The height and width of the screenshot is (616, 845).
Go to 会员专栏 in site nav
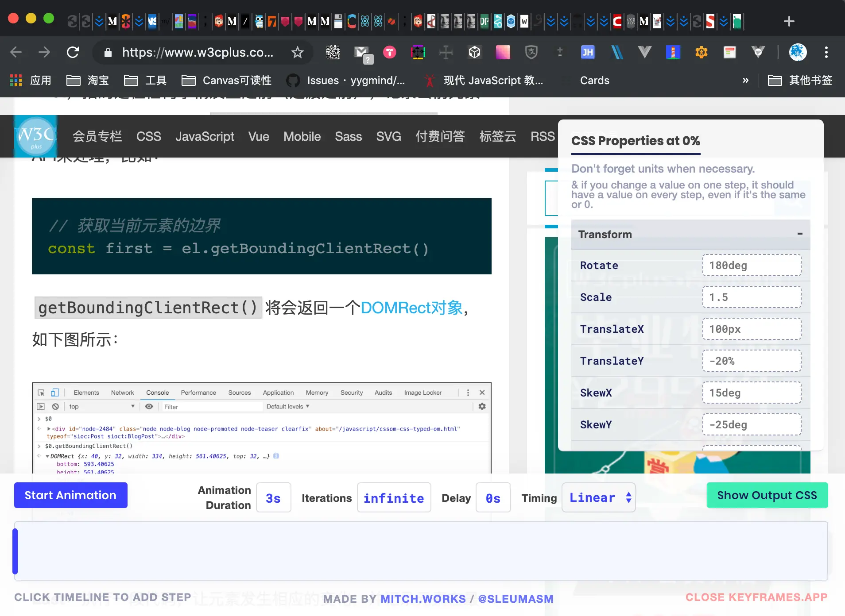(97, 136)
